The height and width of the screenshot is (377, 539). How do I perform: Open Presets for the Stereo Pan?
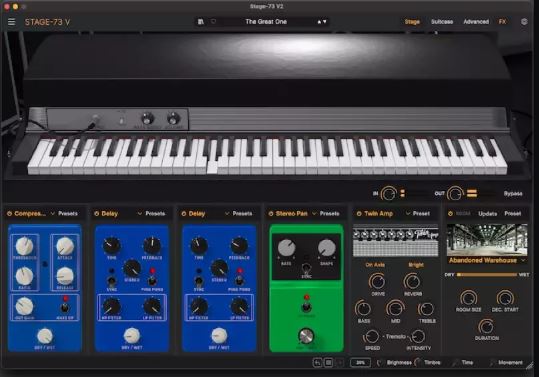tap(330, 214)
